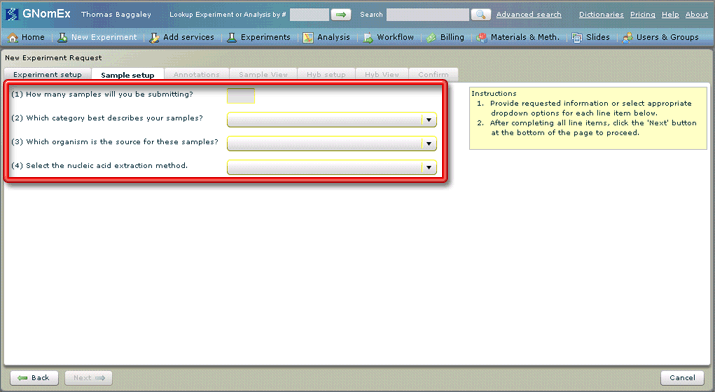This screenshot has height=392, width=715.
Task: Click the Add services icon
Action: point(155,37)
